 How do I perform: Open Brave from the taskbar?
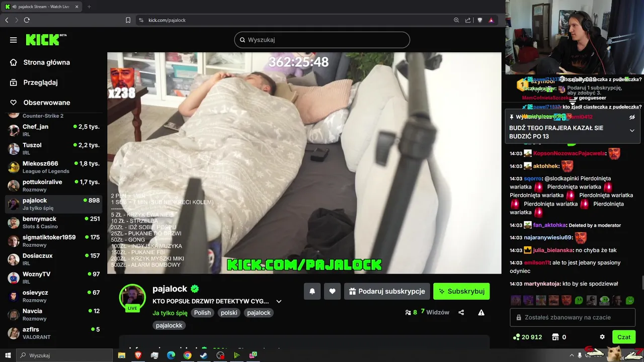click(138, 355)
